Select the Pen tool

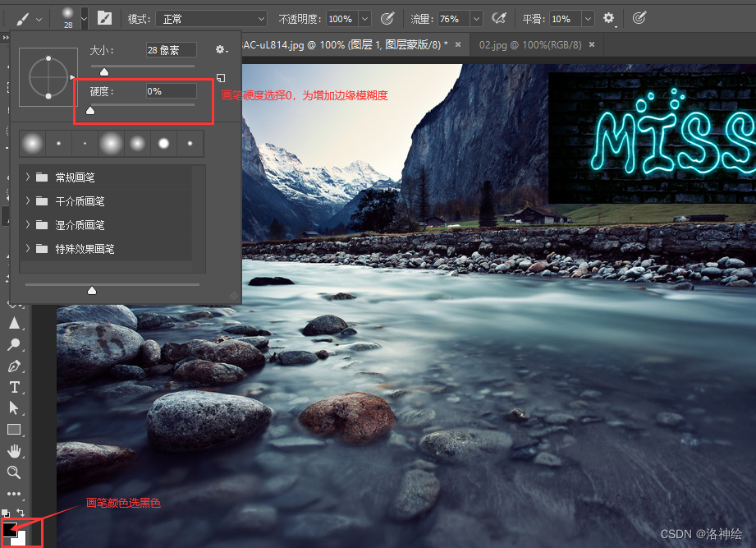point(14,366)
